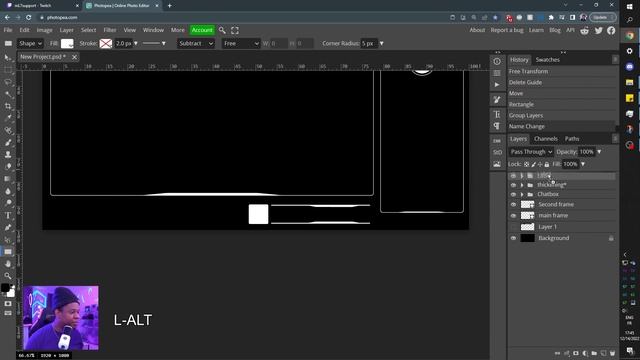Screen dimensions: 640x360
Task: Select the Clone Stamp tool
Action: (8, 155)
